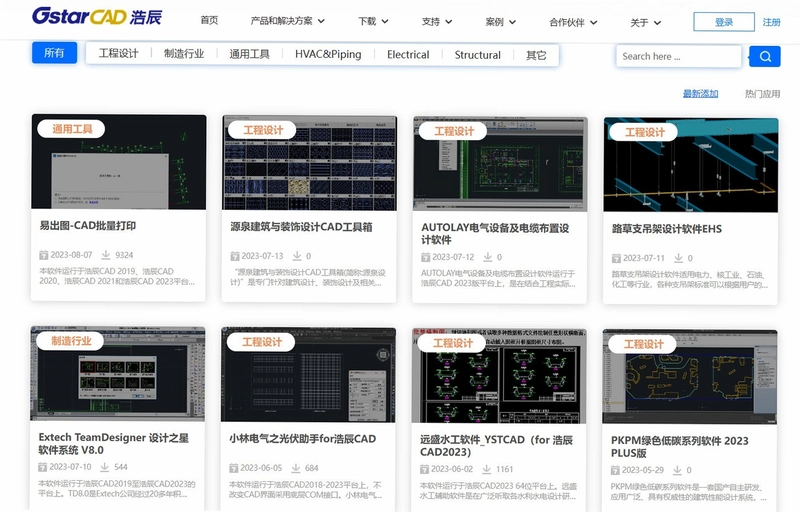The height and width of the screenshot is (512, 800).
Task: Click thumbnail of PKPM绿色低碳系列软件
Action: [x=690, y=377]
